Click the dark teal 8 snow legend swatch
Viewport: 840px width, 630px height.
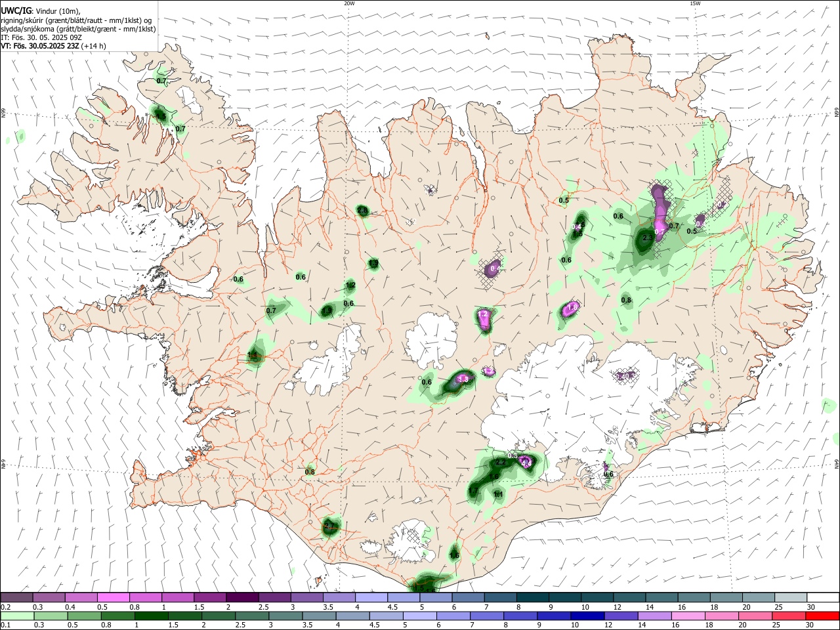[x=532, y=597]
